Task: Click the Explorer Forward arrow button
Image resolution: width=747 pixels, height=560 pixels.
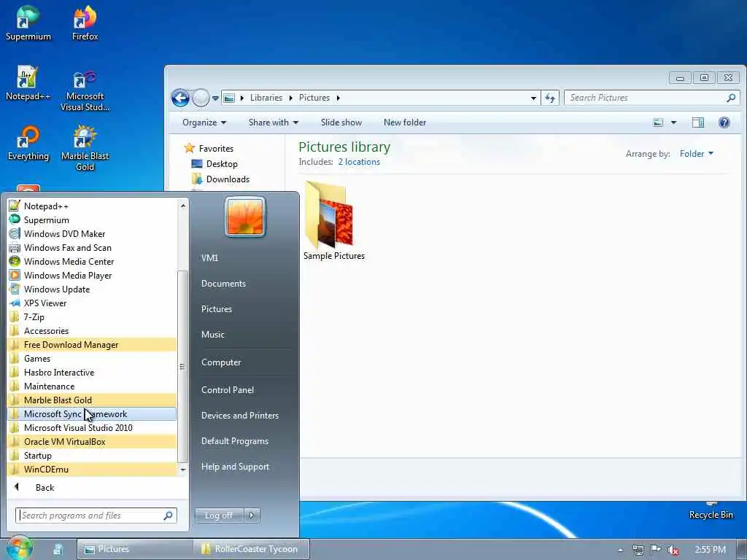Action: (201, 98)
